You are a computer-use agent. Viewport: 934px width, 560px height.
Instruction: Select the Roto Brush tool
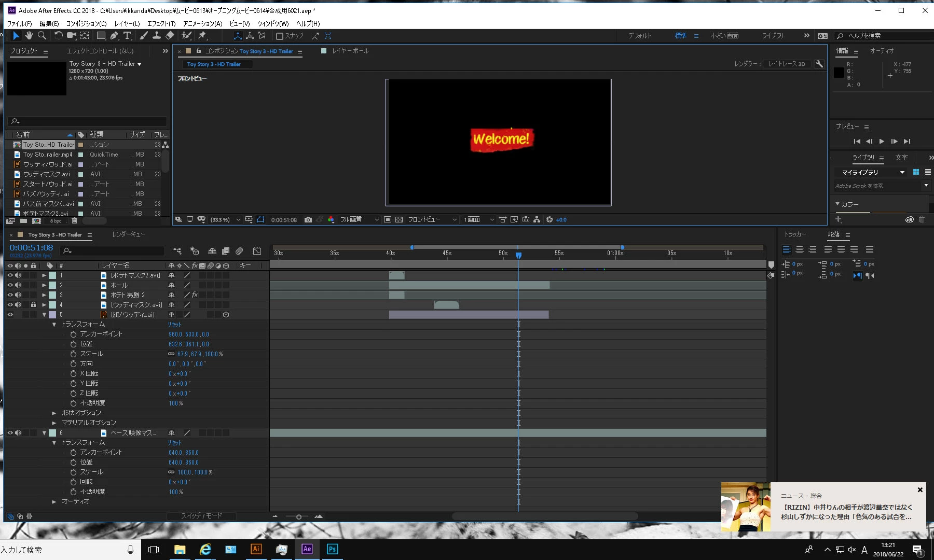186,36
